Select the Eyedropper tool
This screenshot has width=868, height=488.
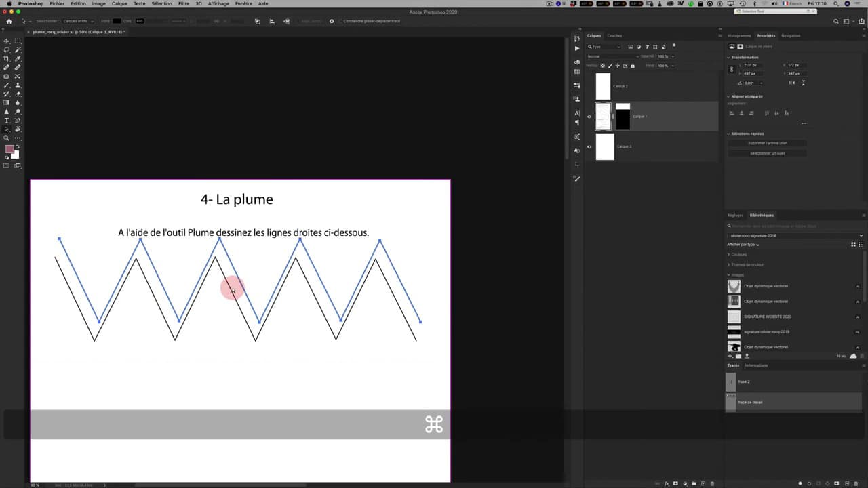tap(18, 59)
